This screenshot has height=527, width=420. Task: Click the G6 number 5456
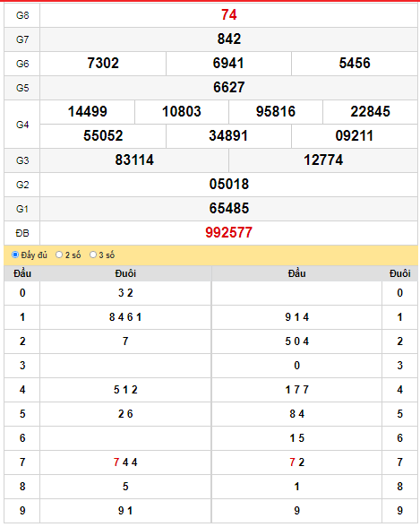[x=355, y=63]
